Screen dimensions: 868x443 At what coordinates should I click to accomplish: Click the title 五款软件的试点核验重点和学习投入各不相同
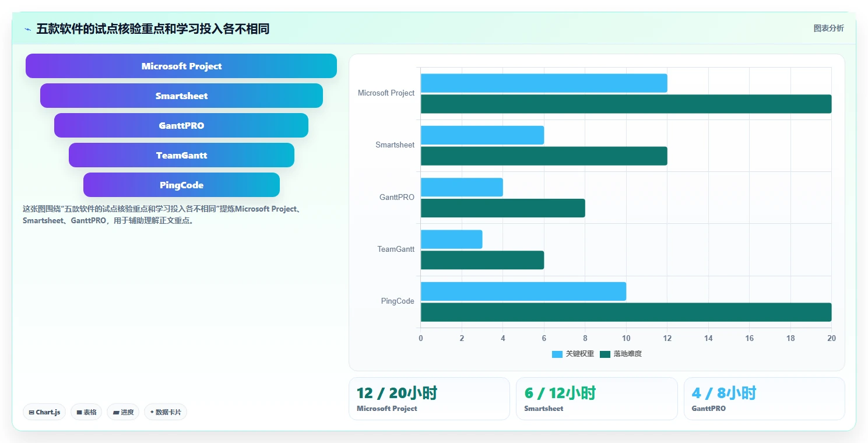(x=153, y=29)
